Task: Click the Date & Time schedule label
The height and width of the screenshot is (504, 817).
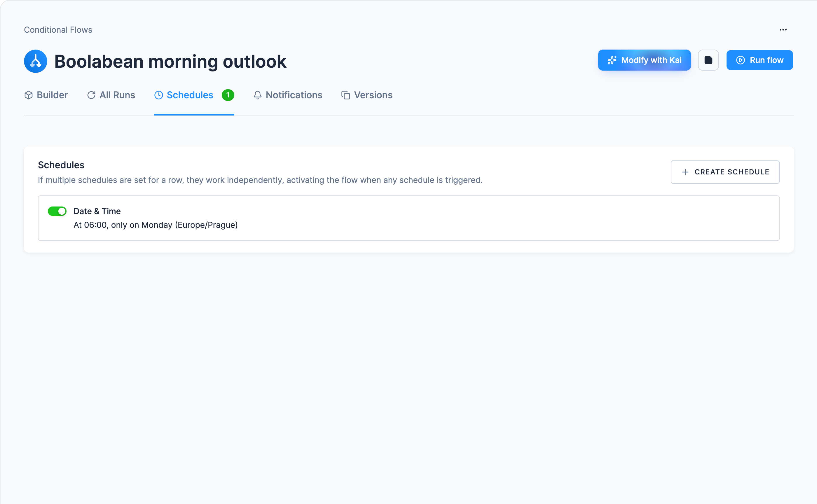Action: click(x=97, y=211)
